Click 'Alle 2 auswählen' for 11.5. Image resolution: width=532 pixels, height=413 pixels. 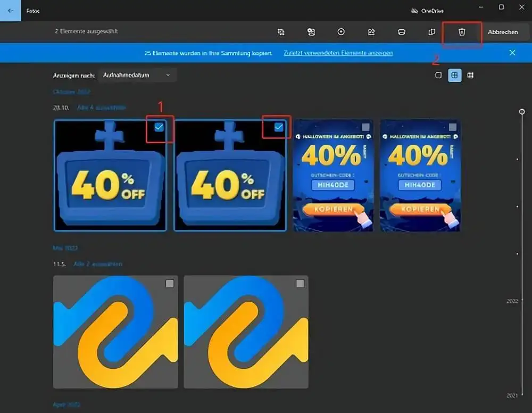pos(98,264)
